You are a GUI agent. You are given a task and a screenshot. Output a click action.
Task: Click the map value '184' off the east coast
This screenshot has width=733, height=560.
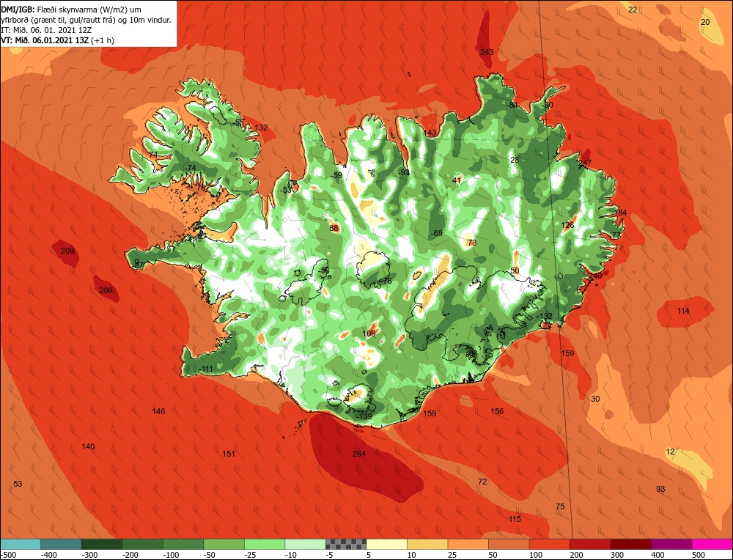pyautogui.click(x=620, y=213)
